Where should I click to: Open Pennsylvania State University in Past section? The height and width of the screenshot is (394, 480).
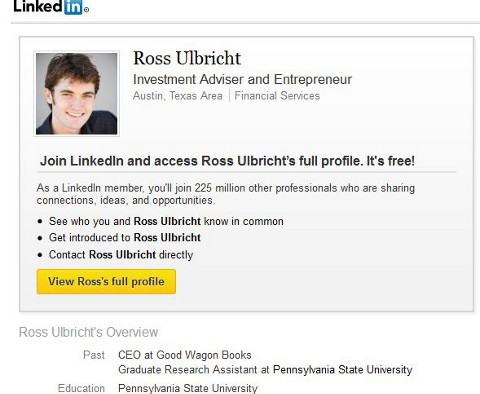click(343, 370)
